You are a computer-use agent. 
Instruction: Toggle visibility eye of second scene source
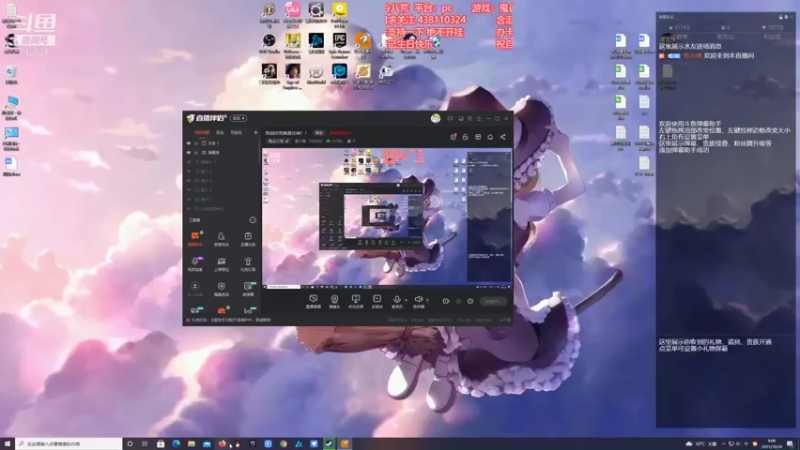(x=189, y=153)
